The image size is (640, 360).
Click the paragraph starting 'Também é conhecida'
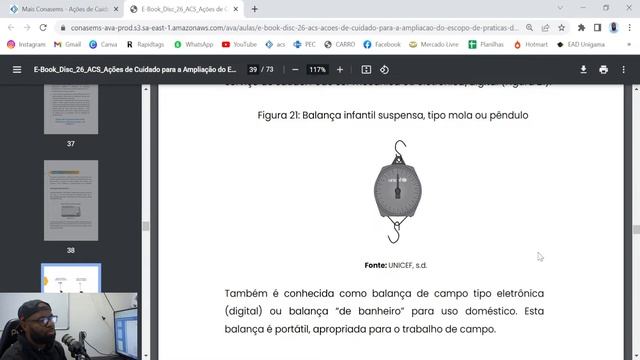pyautogui.click(x=384, y=311)
